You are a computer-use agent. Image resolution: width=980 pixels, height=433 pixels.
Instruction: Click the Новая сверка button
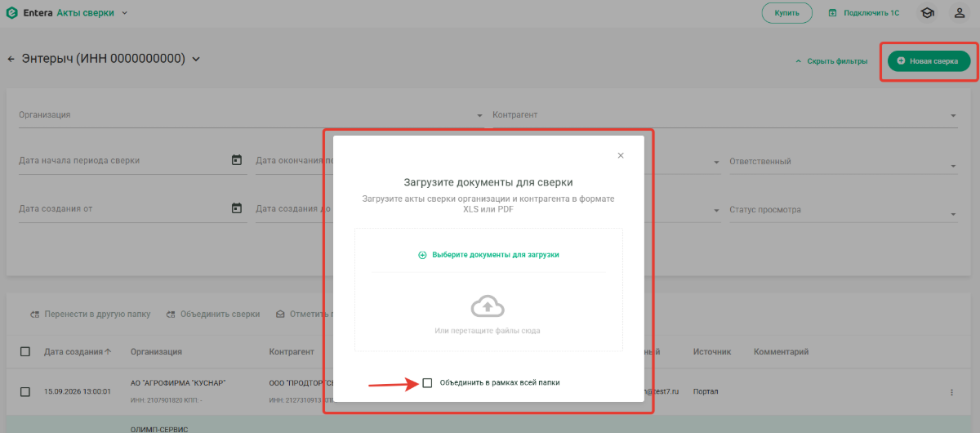(929, 61)
